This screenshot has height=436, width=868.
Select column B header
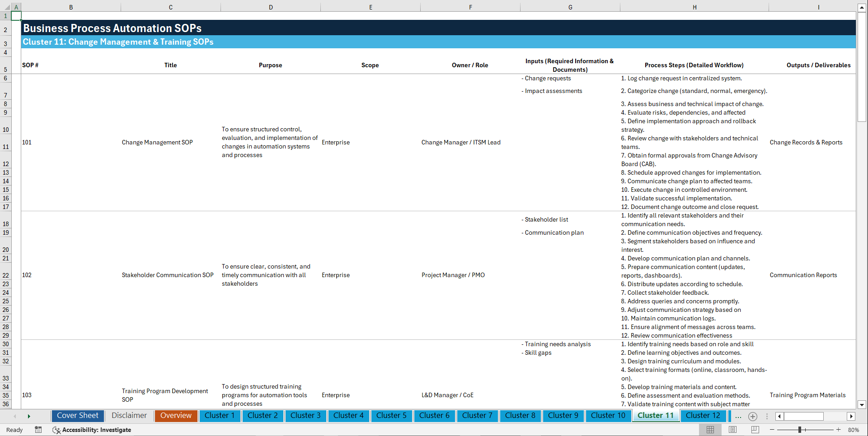[x=71, y=7]
